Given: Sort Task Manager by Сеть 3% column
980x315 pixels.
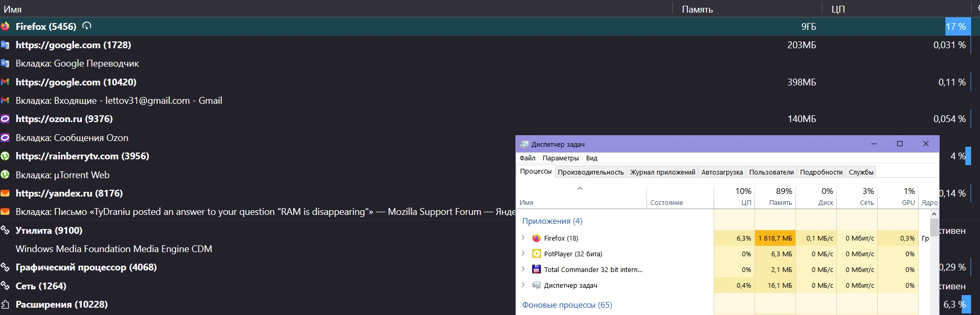Looking at the screenshot, I should point(857,196).
